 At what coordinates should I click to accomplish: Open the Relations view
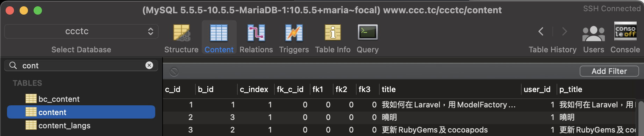256,38
